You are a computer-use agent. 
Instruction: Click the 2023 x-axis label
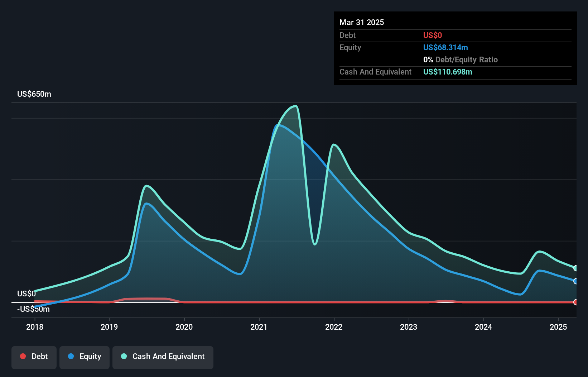click(409, 327)
